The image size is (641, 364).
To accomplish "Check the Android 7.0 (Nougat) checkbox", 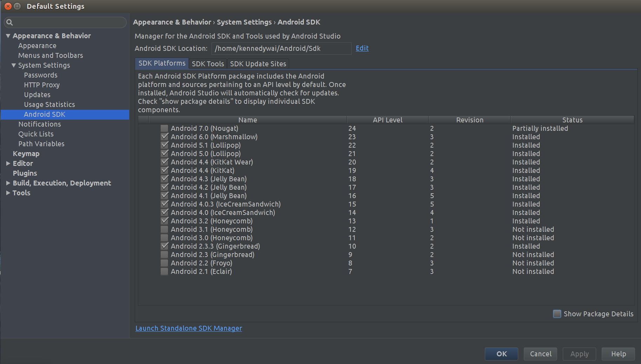I will [x=164, y=128].
